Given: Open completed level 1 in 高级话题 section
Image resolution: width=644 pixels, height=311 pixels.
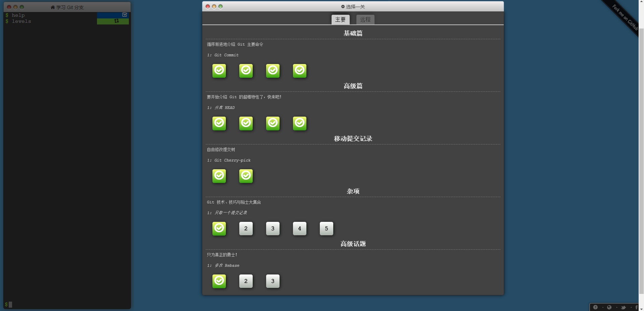Looking at the screenshot, I should pyautogui.click(x=219, y=281).
